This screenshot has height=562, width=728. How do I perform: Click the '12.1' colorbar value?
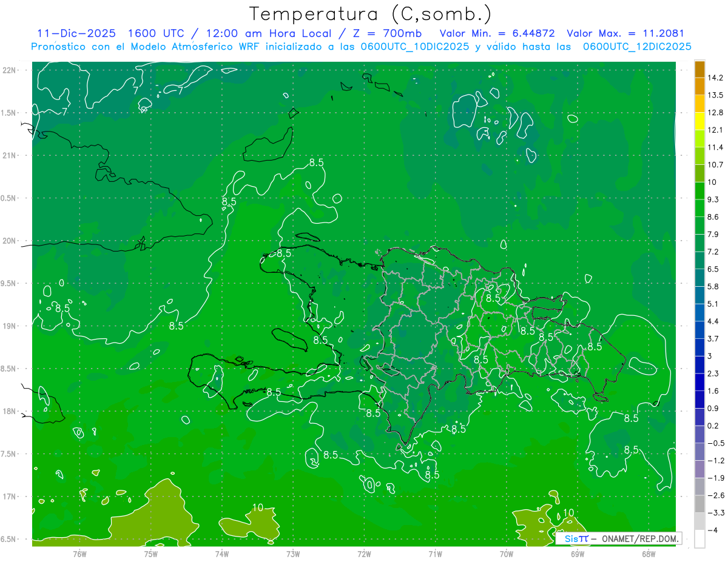click(x=716, y=130)
